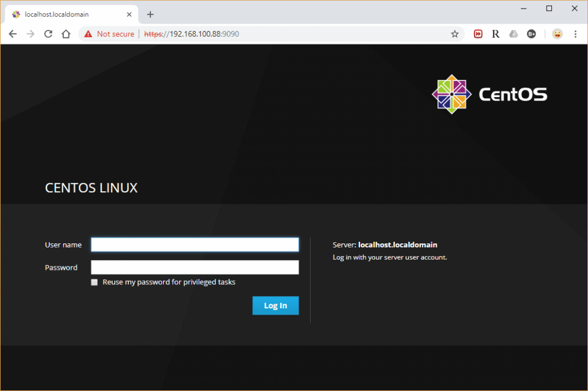
Task: Open the R extension icon
Action: click(x=496, y=34)
